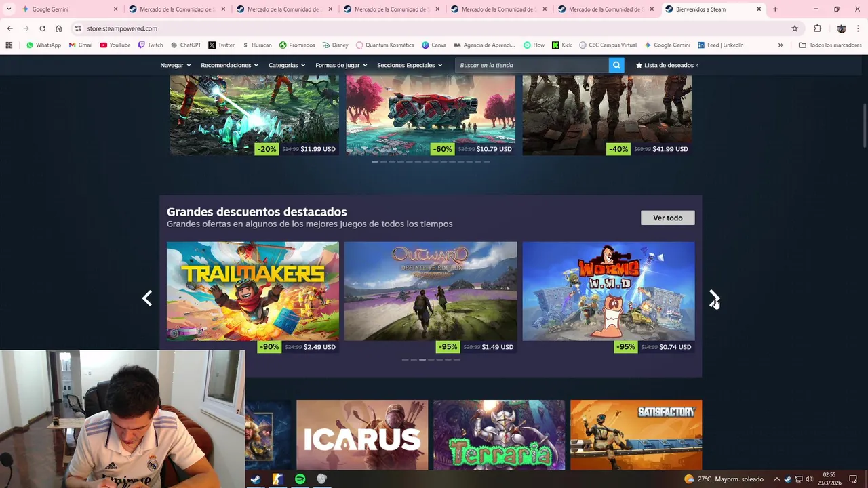Go to next discounts carousel page arrow
The width and height of the screenshot is (868, 488).
(713, 298)
